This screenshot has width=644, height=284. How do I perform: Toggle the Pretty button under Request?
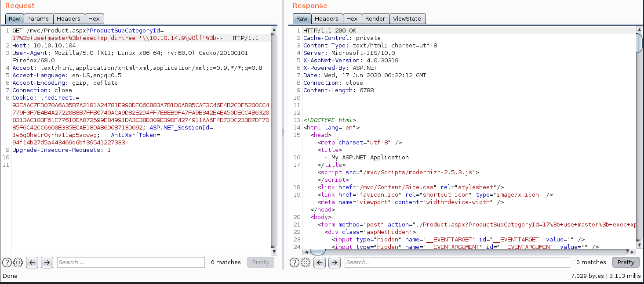(x=260, y=262)
